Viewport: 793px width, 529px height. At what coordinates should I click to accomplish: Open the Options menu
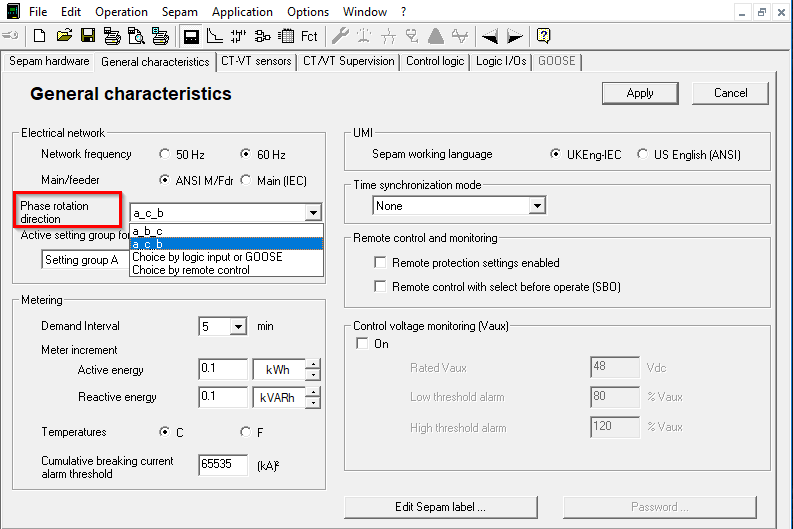point(308,12)
